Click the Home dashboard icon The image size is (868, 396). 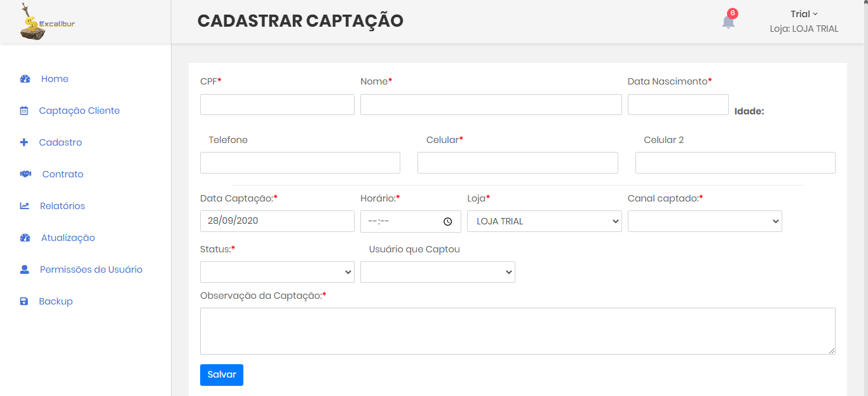click(25, 79)
